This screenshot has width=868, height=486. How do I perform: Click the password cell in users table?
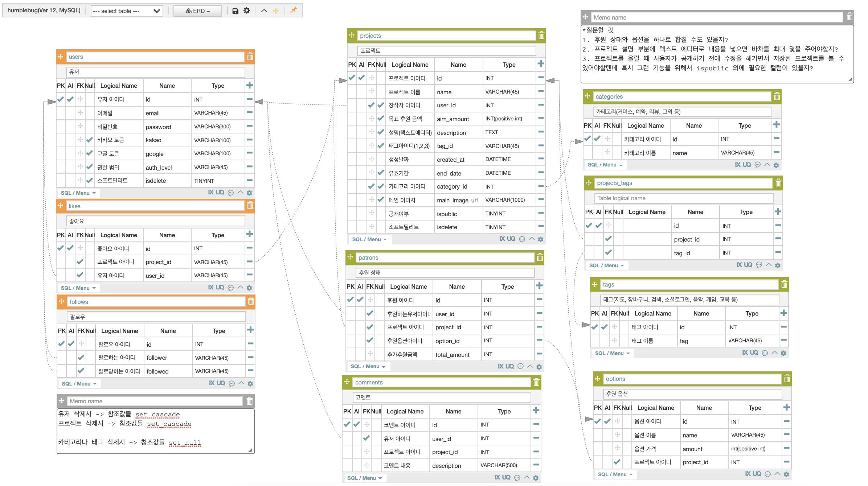coord(167,127)
